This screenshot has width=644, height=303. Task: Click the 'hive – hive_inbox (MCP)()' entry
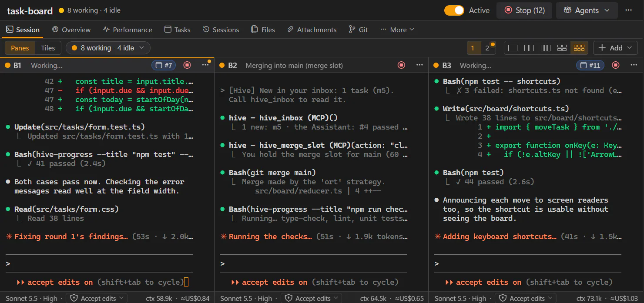[x=283, y=118]
